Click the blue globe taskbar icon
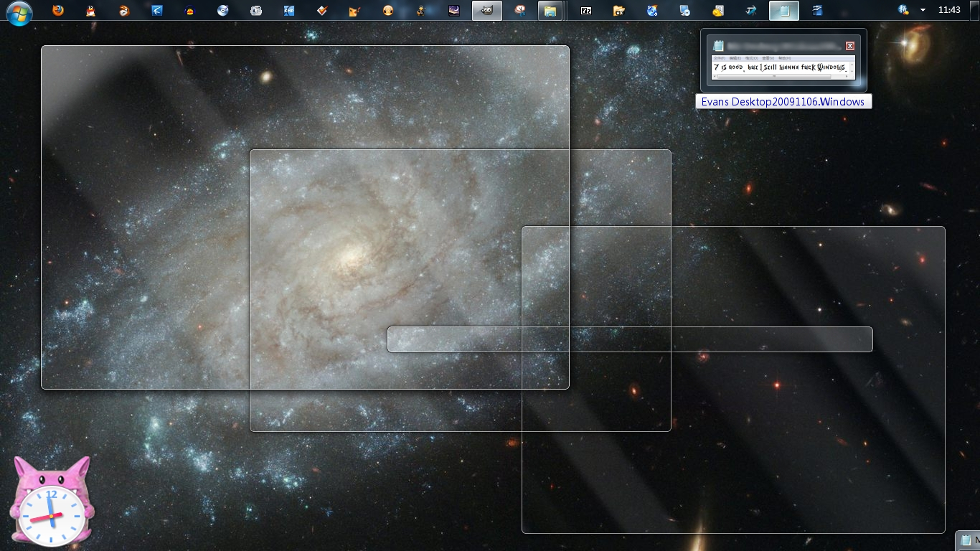980x551 pixels. (652, 11)
